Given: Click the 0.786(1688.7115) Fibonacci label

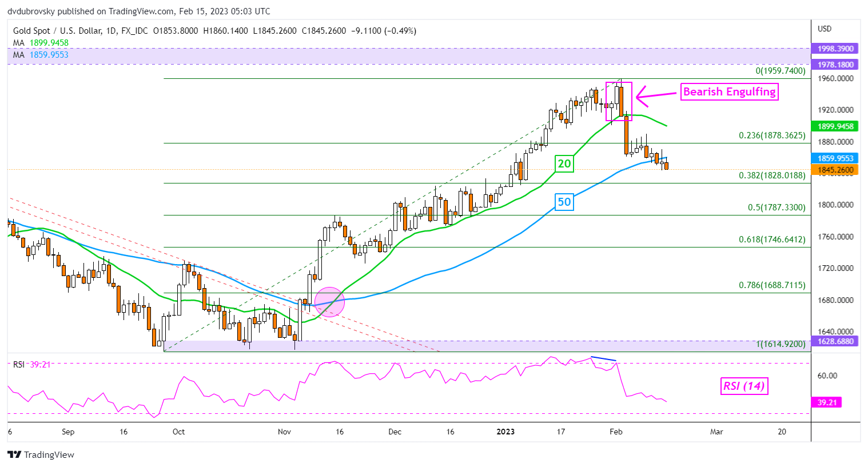Looking at the screenshot, I should (772, 285).
